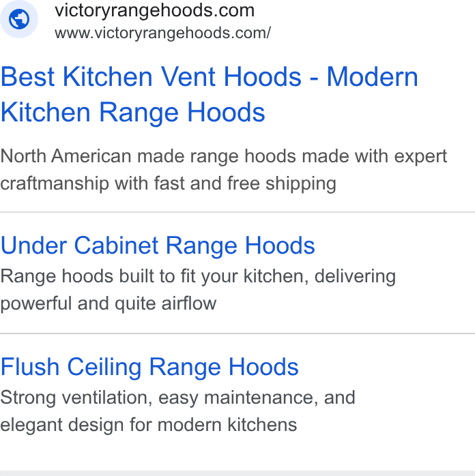This screenshot has width=475, height=476.
Task: Click the "craftmanship with fast and free shipping" text
Action: pyautogui.click(x=169, y=183)
